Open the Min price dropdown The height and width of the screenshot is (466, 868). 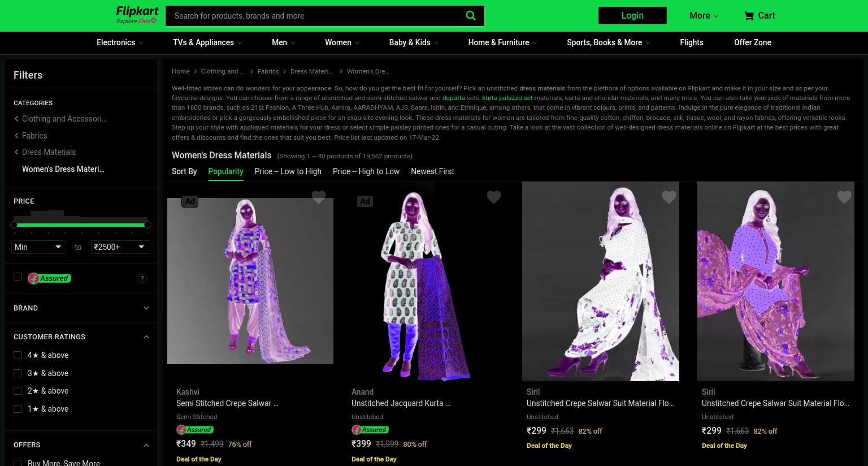point(38,247)
